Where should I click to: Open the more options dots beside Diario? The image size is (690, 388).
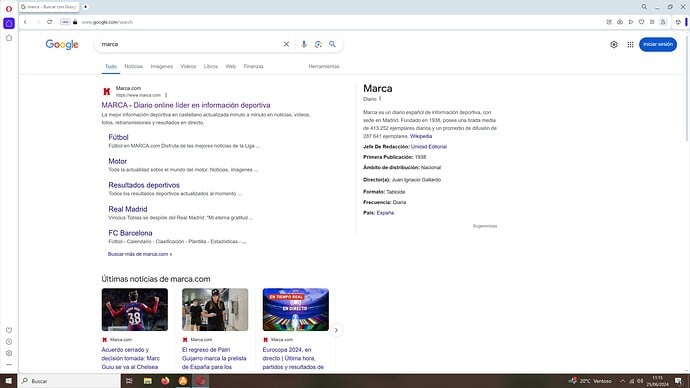[380, 99]
